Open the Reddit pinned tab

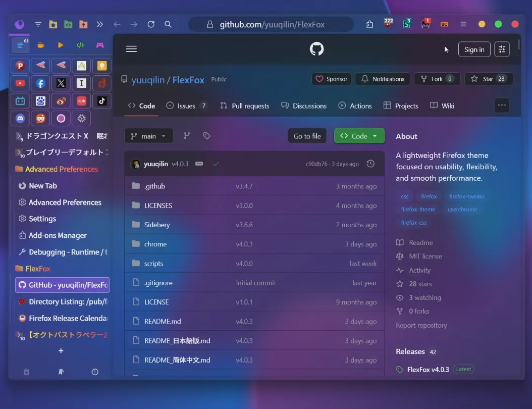(40, 118)
